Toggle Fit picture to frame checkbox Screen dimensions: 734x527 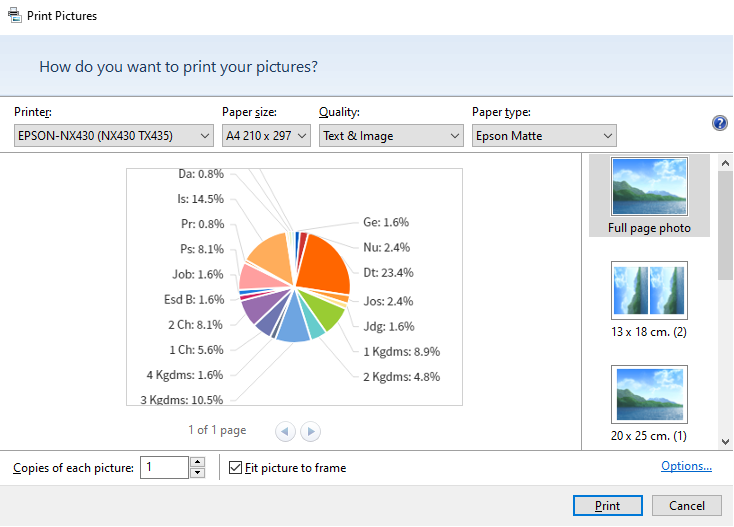[235, 468]
